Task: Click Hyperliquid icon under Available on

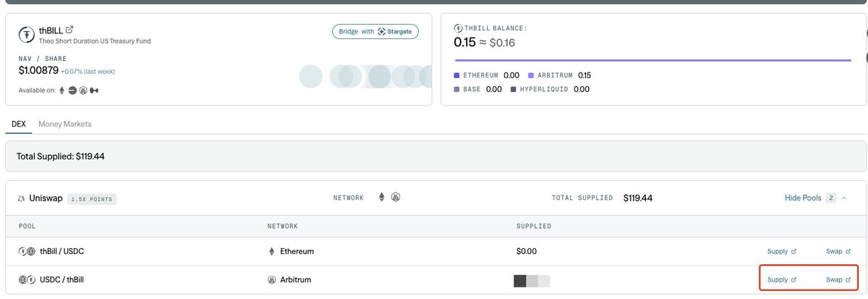Action: (x=95, y=90)
